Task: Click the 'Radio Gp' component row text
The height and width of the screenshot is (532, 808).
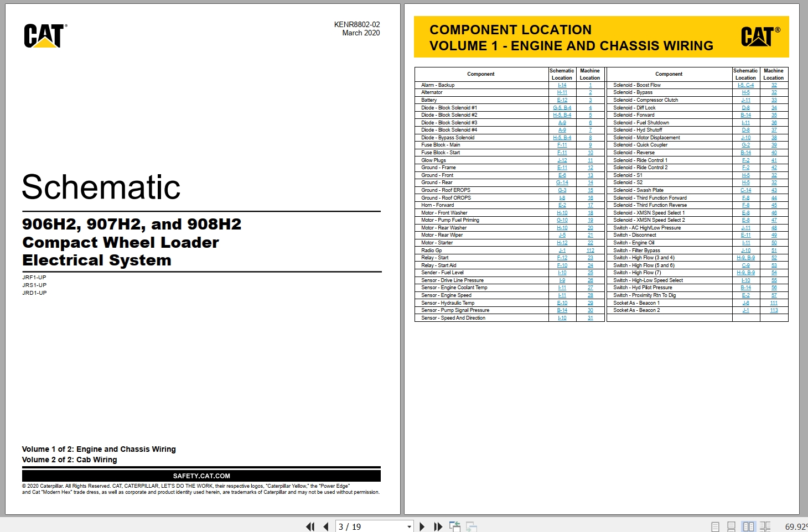Action: click(432, 251)
